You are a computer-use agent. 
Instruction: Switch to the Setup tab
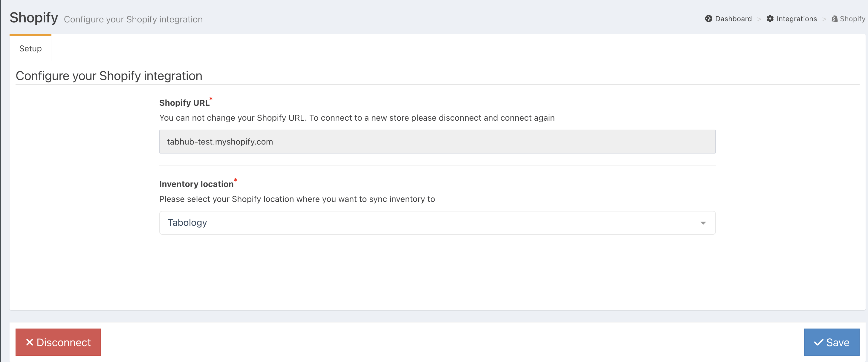pyautogui.click(x=30, y=48)
